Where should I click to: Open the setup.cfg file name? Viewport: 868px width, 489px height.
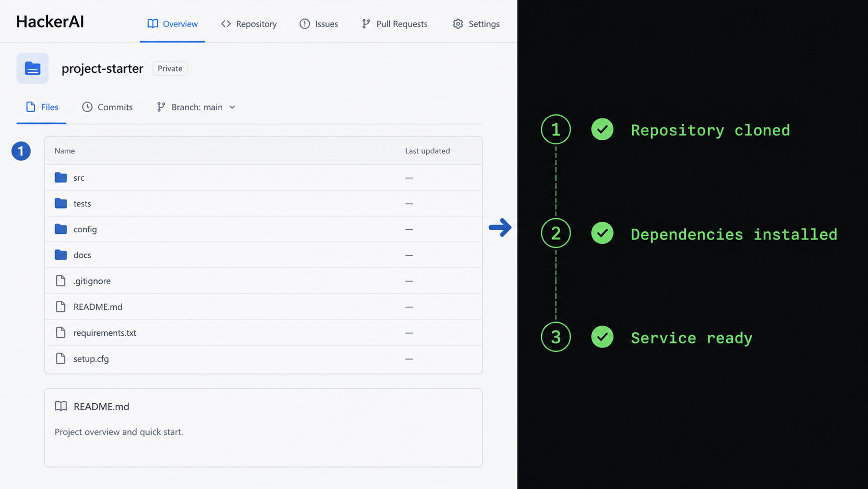click(91, 359)
